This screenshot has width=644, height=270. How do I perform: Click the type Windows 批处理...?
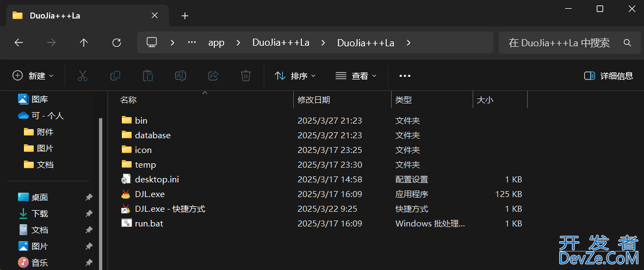click(430, 224)
